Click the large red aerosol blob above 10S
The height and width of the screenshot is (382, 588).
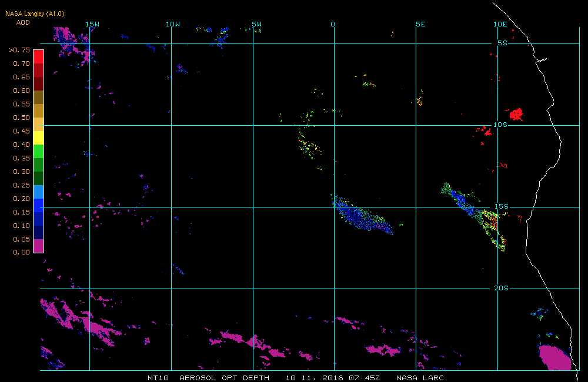tap(516, 114)
